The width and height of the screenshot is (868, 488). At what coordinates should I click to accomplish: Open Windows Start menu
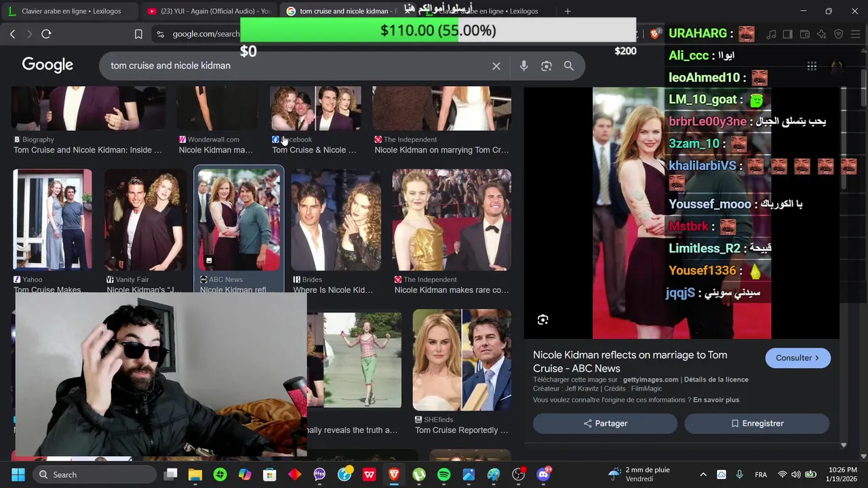tap(18, 474)
